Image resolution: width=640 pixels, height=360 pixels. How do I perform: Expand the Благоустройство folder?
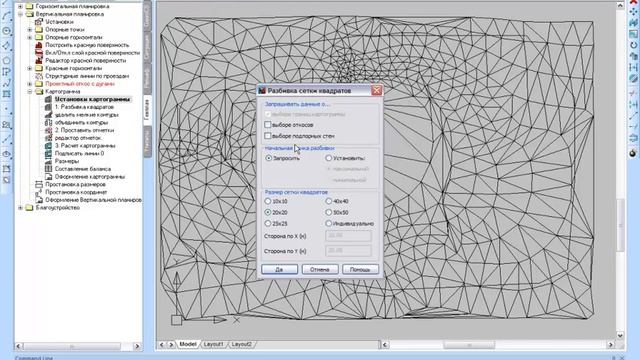[x=20, y=208]
